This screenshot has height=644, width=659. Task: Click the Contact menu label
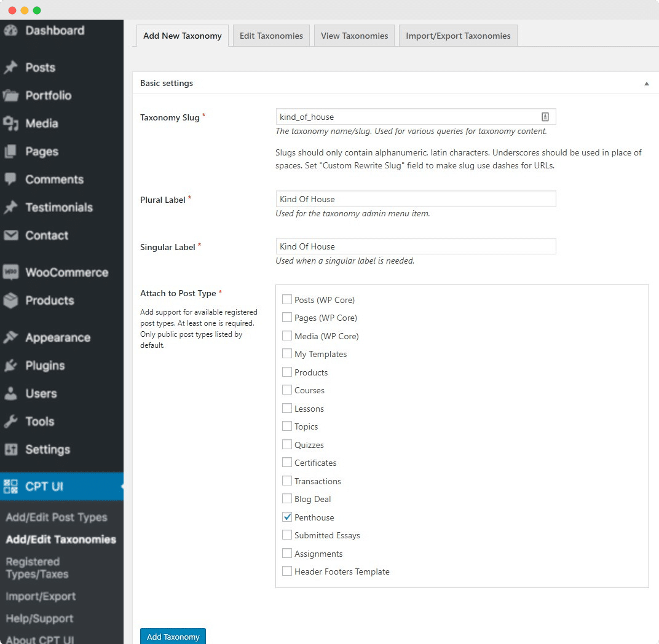[47, 235]
